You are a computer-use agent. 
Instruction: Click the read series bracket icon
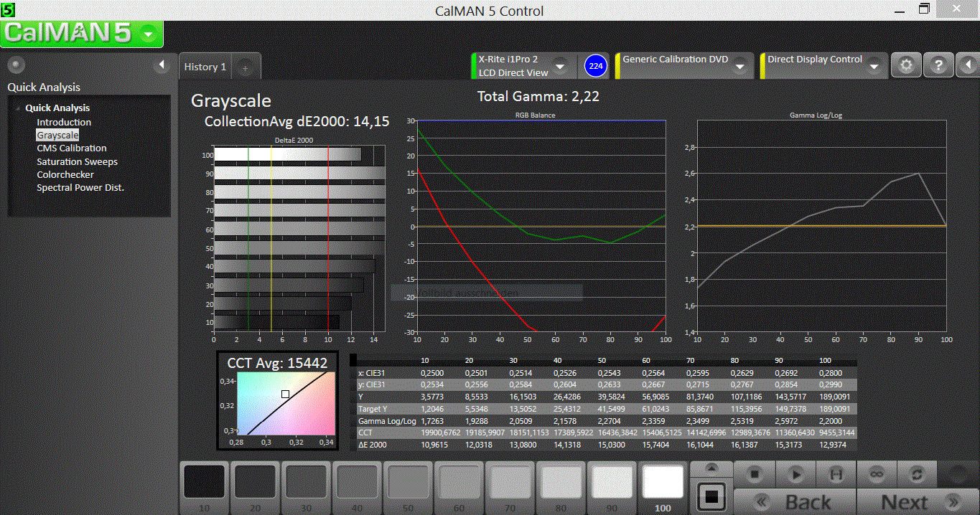(836, 474)
